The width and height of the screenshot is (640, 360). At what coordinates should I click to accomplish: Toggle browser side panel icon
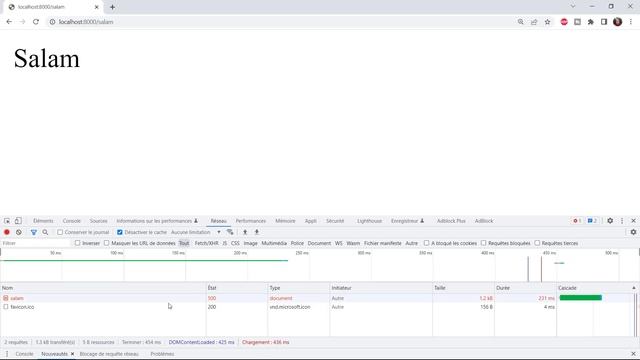pos(604,22)
